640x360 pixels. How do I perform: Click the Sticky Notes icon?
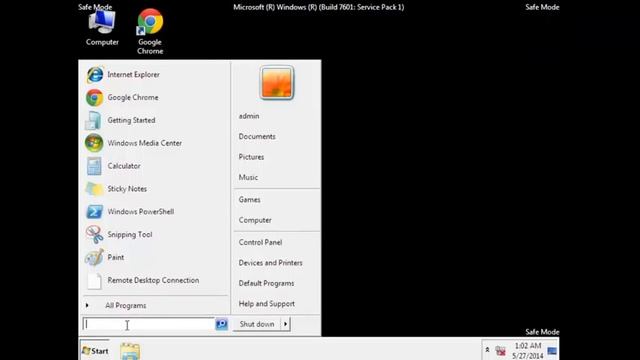click(x=94, y=189)
